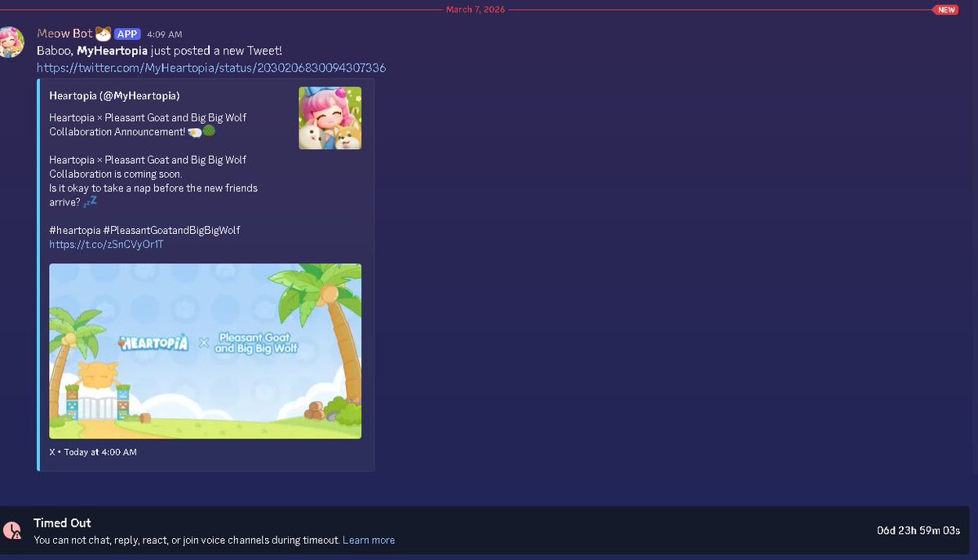The image size is (978, 560).
Task: Click the APP badge beside Meow Bot
Action: pyautogui.click(x=127, y=34)
